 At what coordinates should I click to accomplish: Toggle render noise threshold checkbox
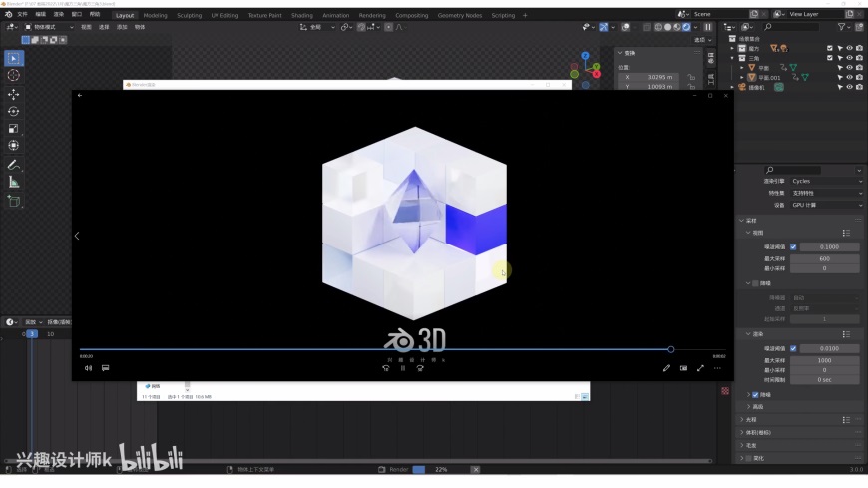[793, 349]
